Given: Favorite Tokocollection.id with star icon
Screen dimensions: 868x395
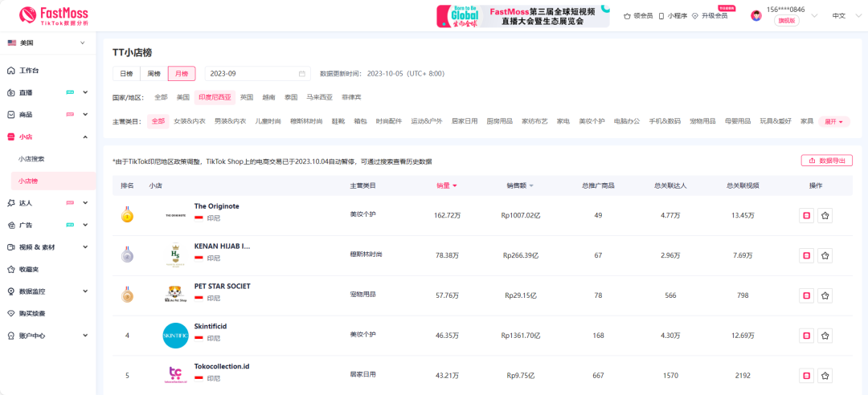Looking at the screenshot, I should click(825, 376).
